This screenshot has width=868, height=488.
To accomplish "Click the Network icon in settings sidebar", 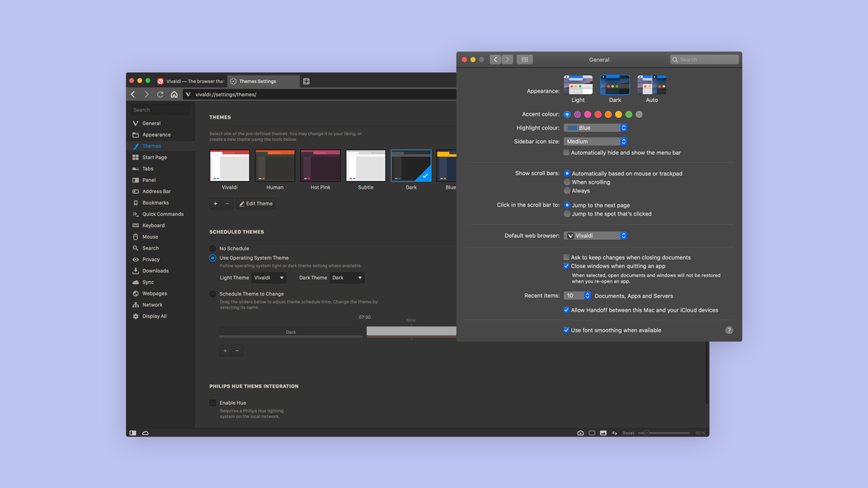I will [135, 305].
